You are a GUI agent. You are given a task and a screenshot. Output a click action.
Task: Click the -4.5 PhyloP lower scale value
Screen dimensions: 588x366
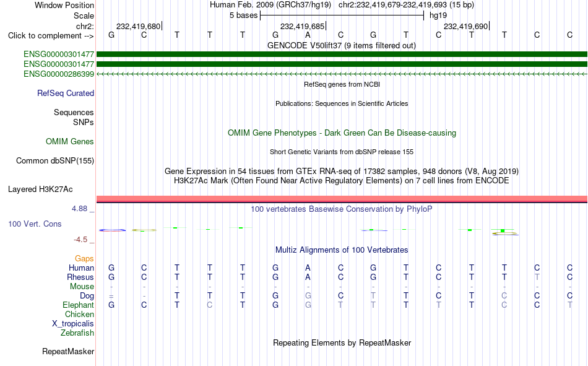(80, 240)
